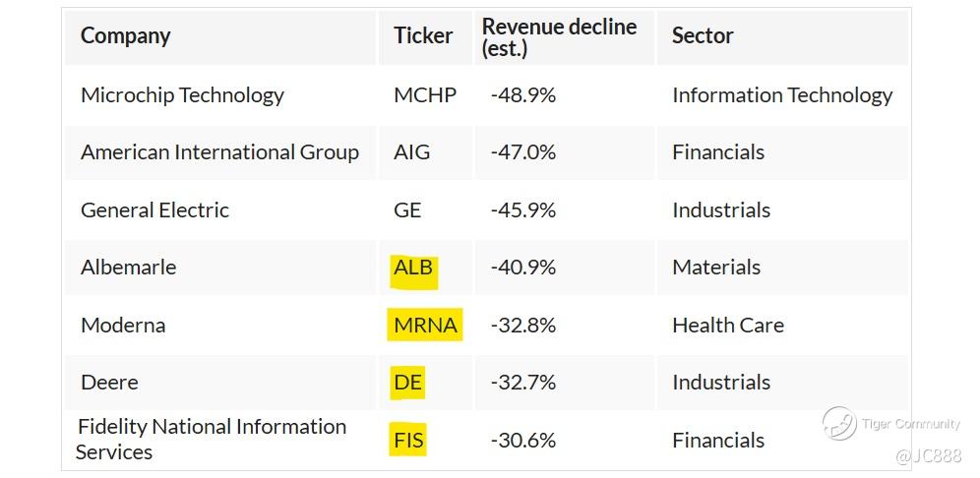The width and height of the screenshot is (980, 478).
Task: Click Fidelity National Information Services
Action: click(x=212, y=440)
